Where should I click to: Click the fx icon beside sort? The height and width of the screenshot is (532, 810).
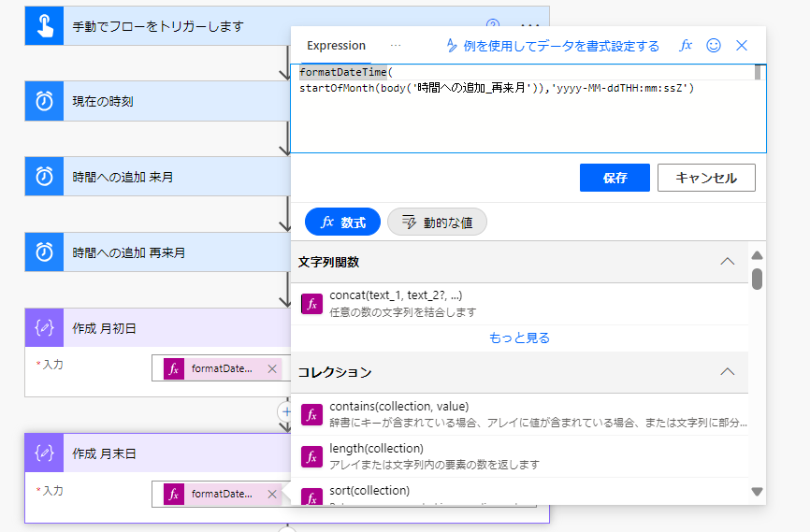tap(312, 496)
